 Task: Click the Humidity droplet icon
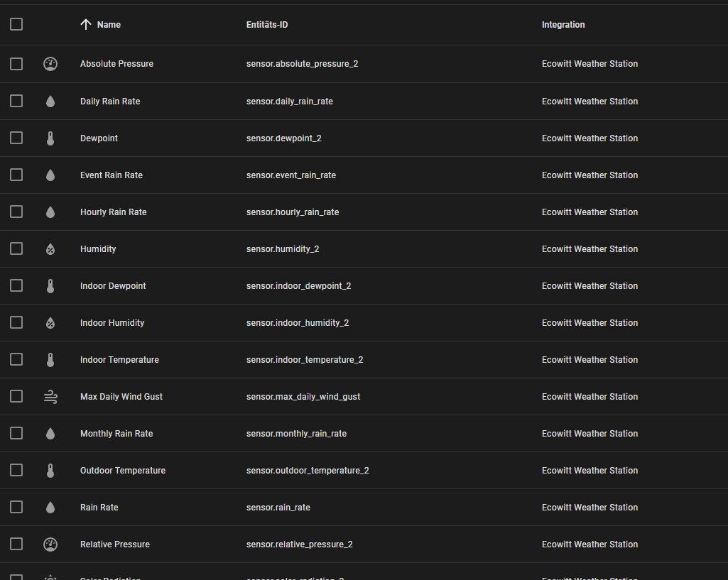coord(50,248)
